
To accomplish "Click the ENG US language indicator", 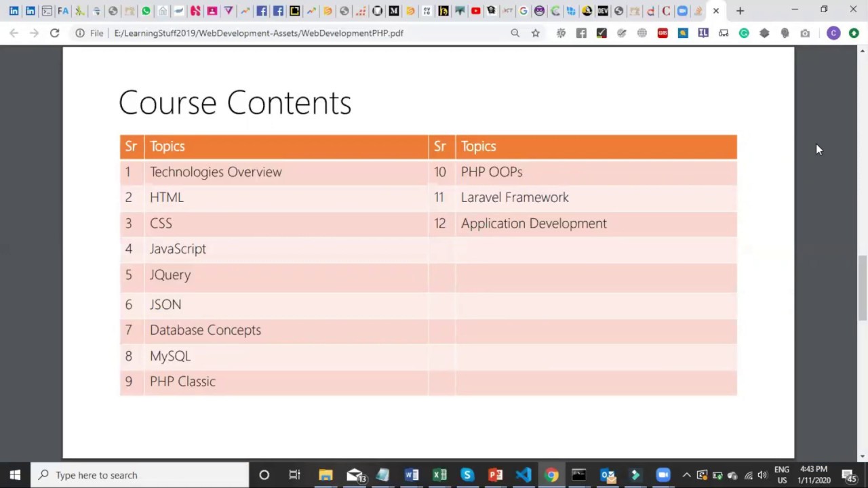I will pos(782,475).
